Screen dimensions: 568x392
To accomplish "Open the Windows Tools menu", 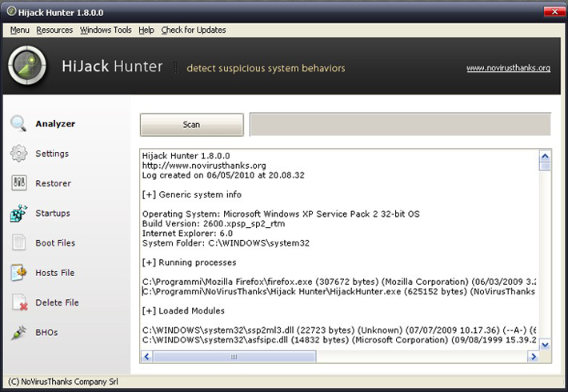I will pyautogui.click(x=106, y=30).
